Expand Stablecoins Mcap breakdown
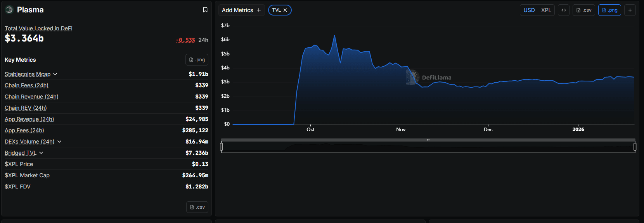 point(55,74)
